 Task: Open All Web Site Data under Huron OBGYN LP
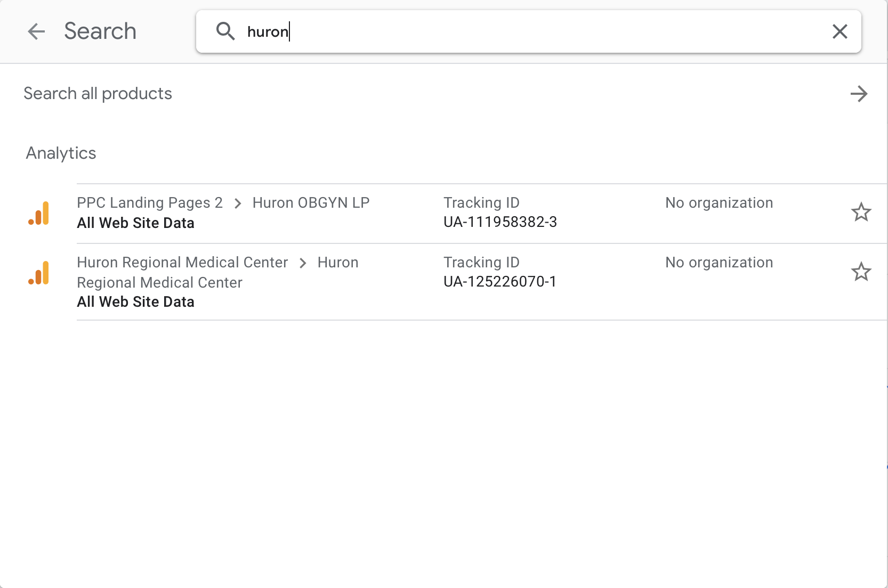click(x=135, y=223)
